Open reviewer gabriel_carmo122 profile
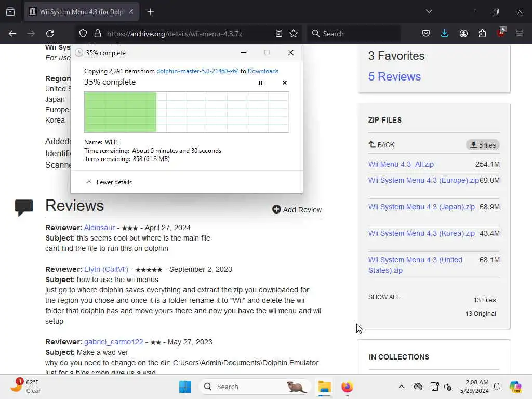532x399 pixels. point(114,342)
